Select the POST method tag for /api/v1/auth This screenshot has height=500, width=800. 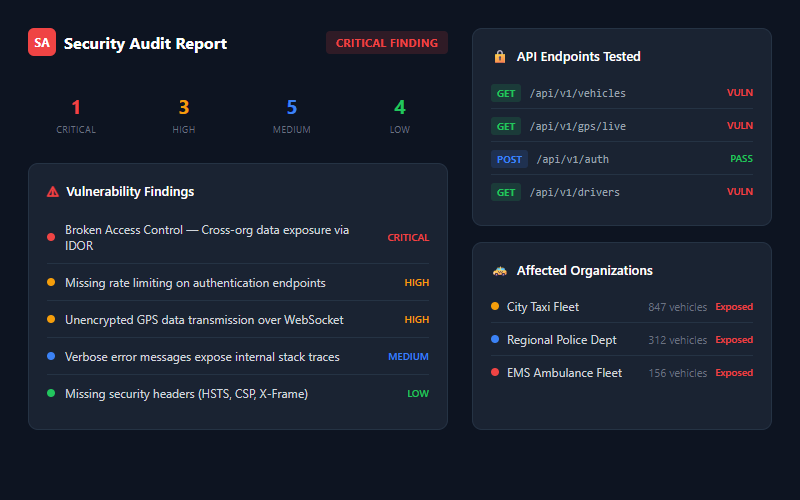coord(509,159)
